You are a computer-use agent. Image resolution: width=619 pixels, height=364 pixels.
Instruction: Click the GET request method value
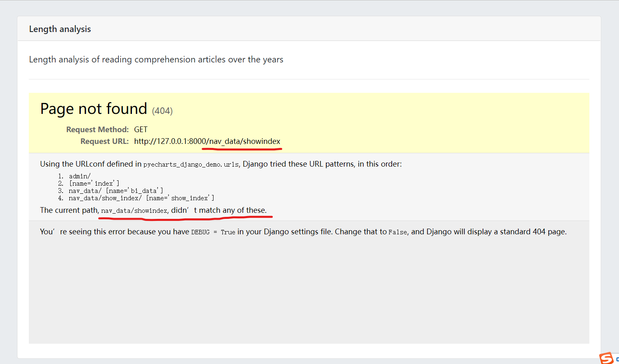[x=141, y=130]
